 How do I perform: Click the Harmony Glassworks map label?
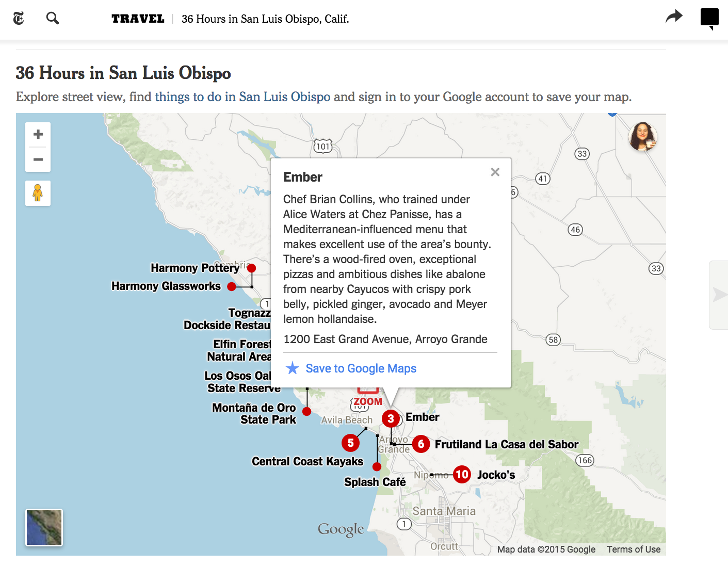pyautogui.click(x=166, y=286)
